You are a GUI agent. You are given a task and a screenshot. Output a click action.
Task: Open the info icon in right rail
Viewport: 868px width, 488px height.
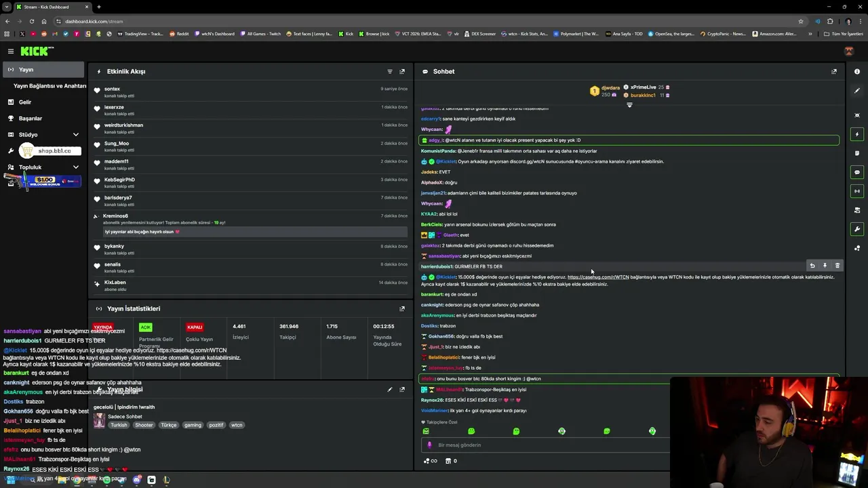click(857, 71)
